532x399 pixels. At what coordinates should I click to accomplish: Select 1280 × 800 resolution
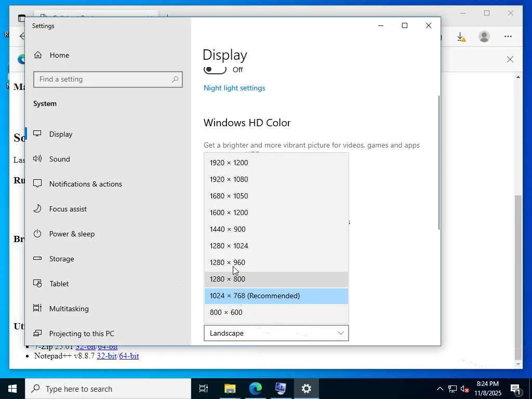(x=276, y=279)
